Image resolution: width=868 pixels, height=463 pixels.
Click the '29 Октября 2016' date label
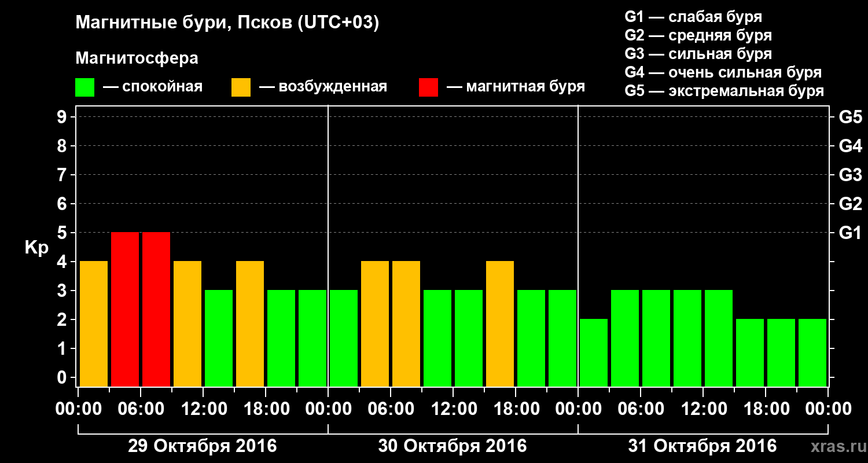point(203,446)
